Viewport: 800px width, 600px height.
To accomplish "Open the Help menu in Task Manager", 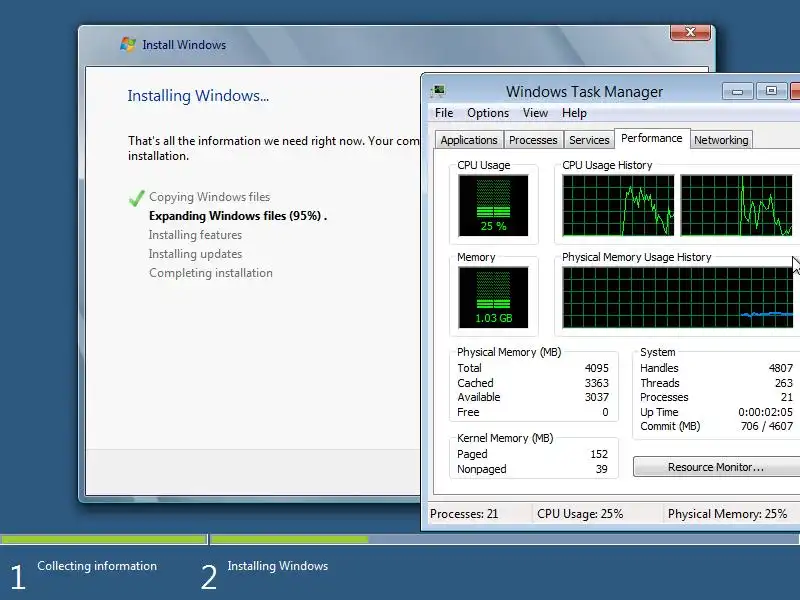I will (x=574, y=113).
